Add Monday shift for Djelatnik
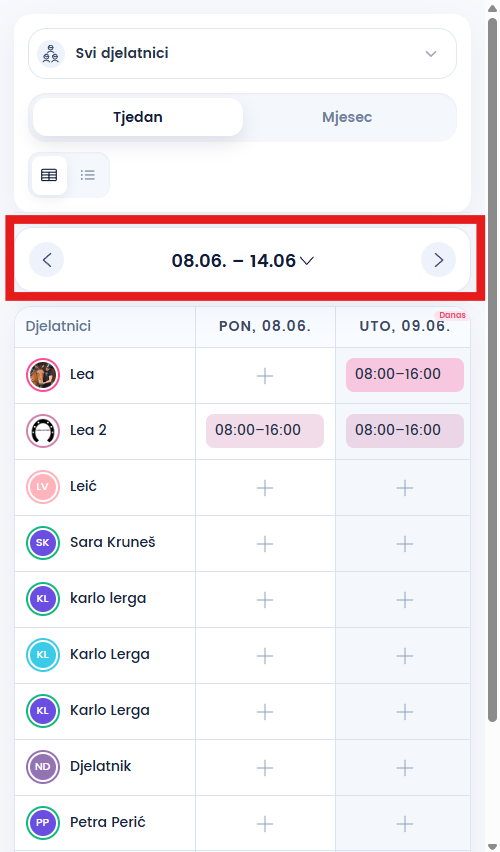 pos(265,768)
